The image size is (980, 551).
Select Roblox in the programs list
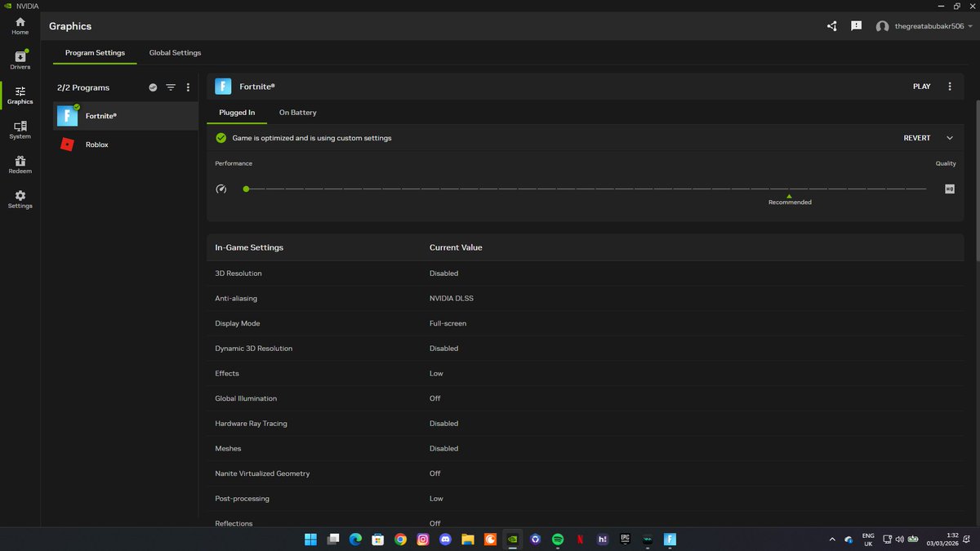(x=126, y=144)
